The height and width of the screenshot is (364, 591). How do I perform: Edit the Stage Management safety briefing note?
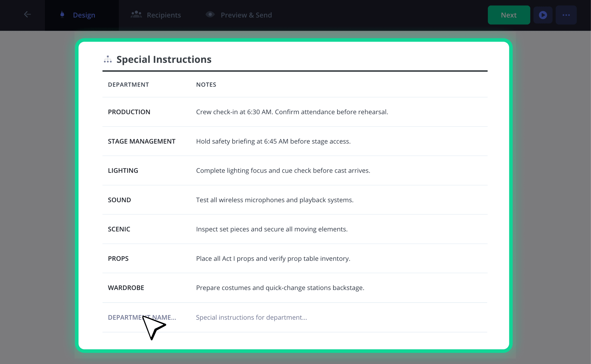tap(273, 141)
